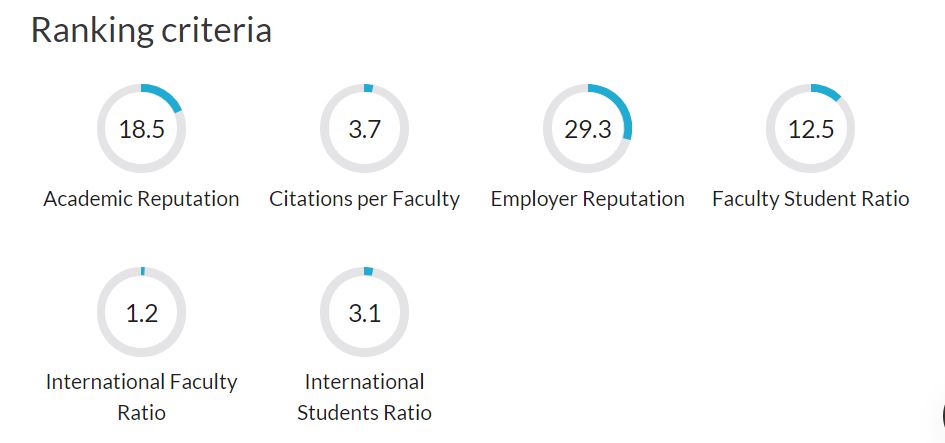945x443 pixels.
Task: Click the 3.1 score value
Action: 365,313
